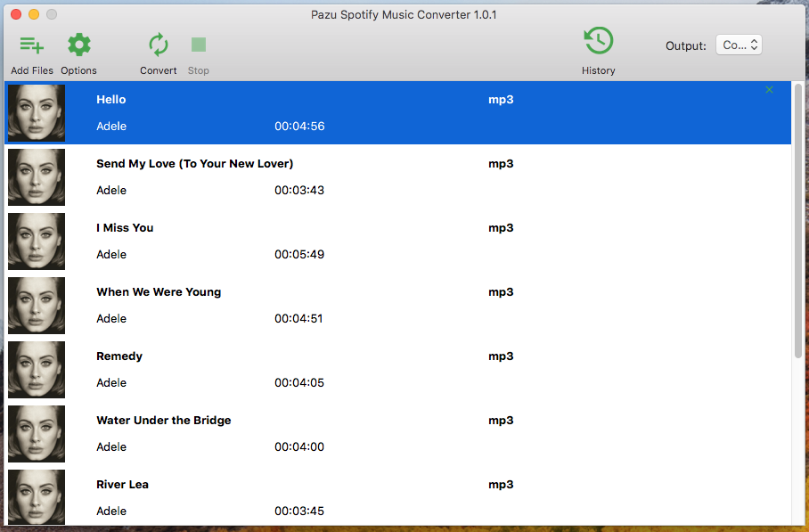This screenshot has height=532, width=809.
Task: Click the Remedy album art thumbnail
Action: tap(37, 370)
